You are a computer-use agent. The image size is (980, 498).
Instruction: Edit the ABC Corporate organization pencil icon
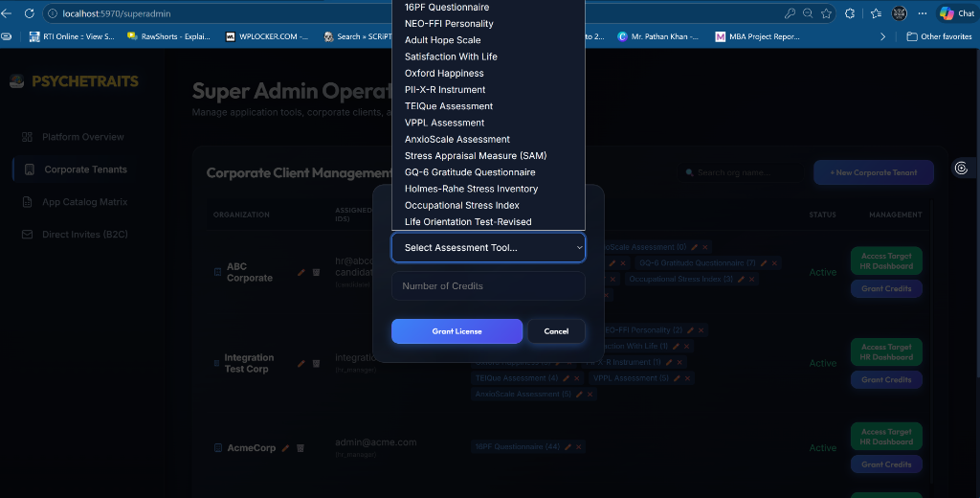(301, 272)
